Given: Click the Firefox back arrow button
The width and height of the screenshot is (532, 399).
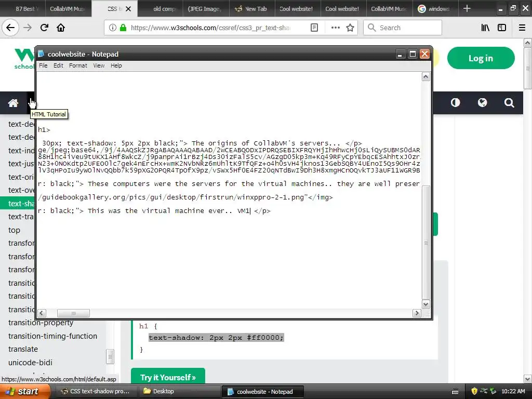Looking at the screenshot, I should pos(10,28).
